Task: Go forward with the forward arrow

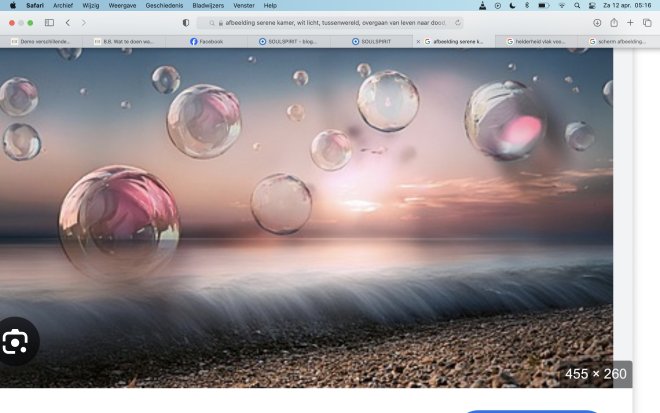Action: [x=83, y=22]
